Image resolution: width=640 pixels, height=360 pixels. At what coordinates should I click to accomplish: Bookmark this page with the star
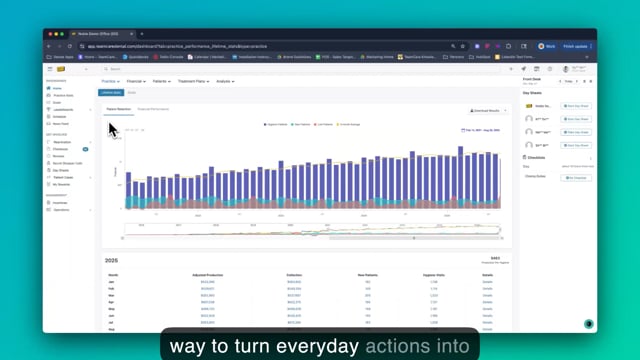[462, 46]
